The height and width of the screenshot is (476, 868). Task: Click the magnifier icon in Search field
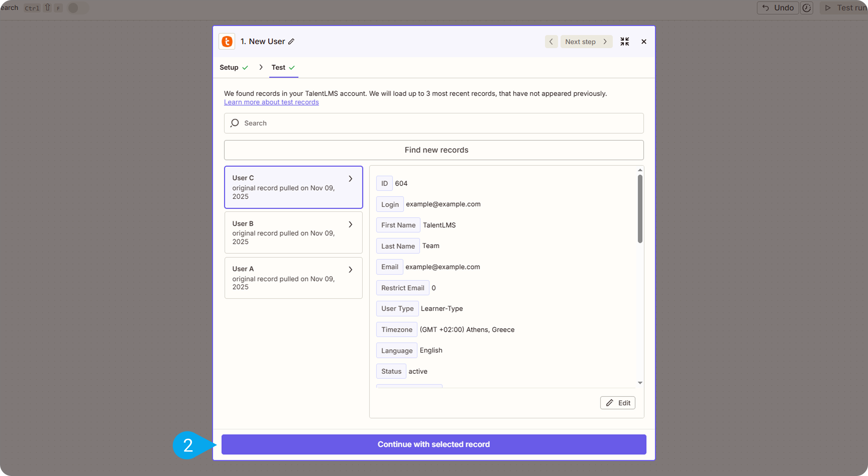click(x=235, y=123)
